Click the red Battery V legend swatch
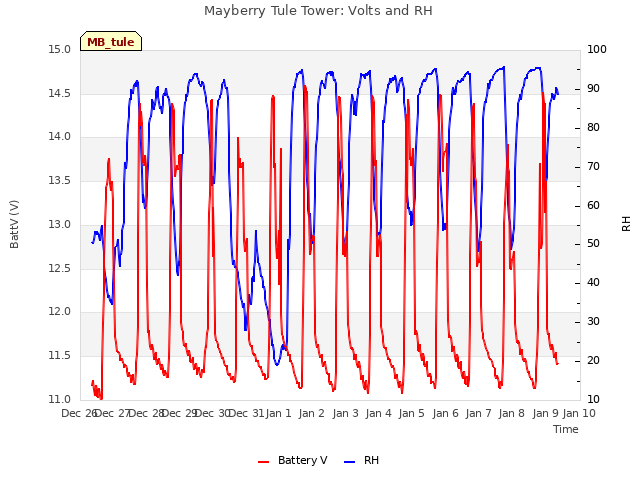The image size is (640, 480). pyautogui.click(x=264, y=462)
